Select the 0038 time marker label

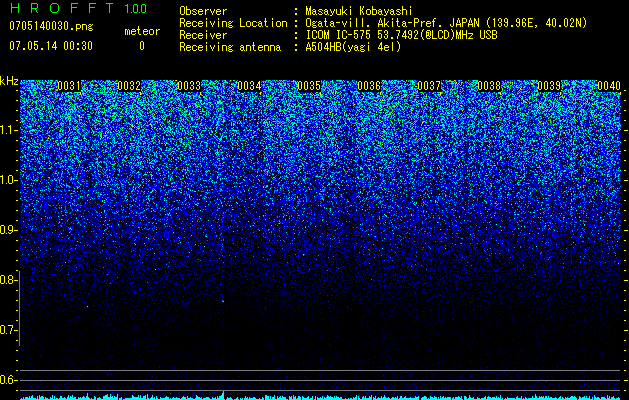489,86
